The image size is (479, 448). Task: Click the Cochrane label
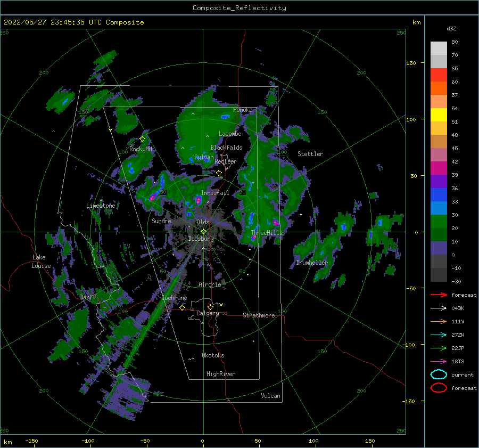tap(174, 298)
